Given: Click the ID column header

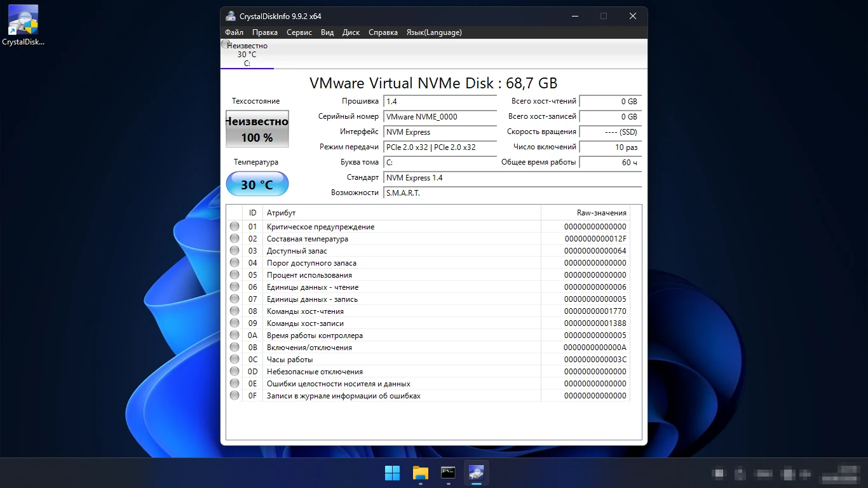Looking at the screenshot, I should click(x=253, y=213).
